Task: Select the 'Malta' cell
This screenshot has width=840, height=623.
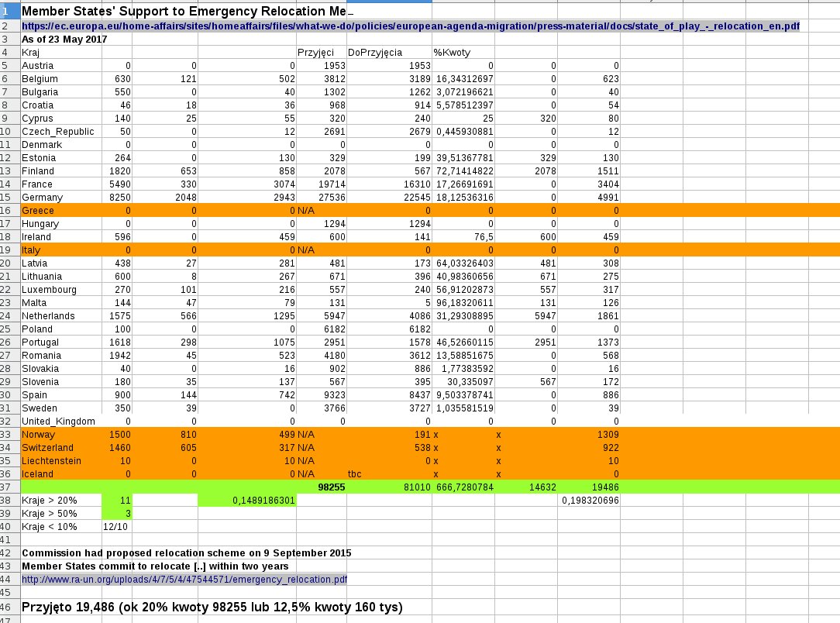Action: [x=62, y=303]
